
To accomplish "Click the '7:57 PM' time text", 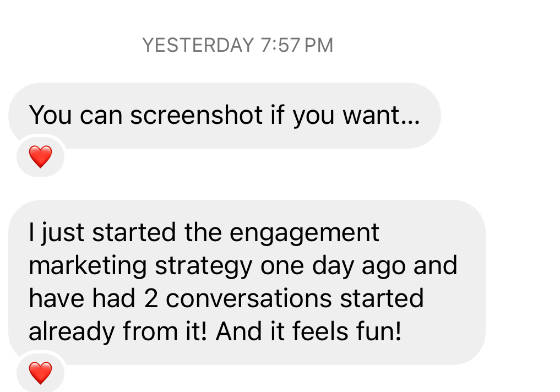I will [x=297, y=45].
